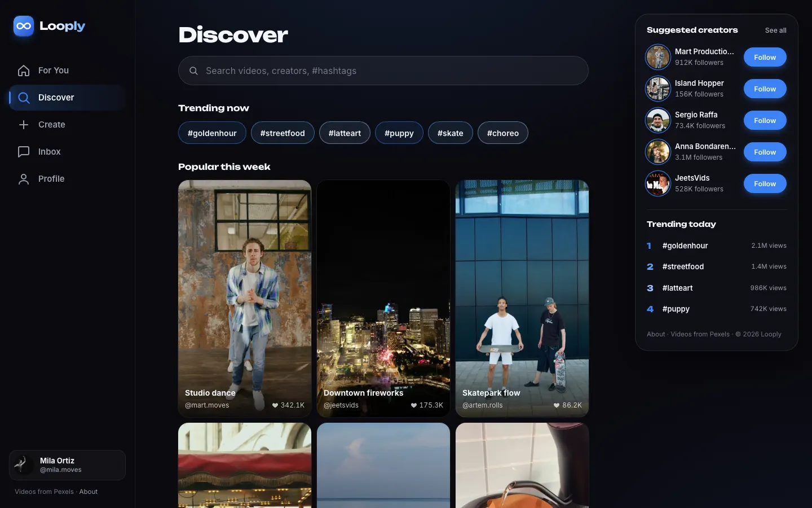The image size is (812, 508).
Task: Follow JeetsVids
Action: (x=765, y=183)
